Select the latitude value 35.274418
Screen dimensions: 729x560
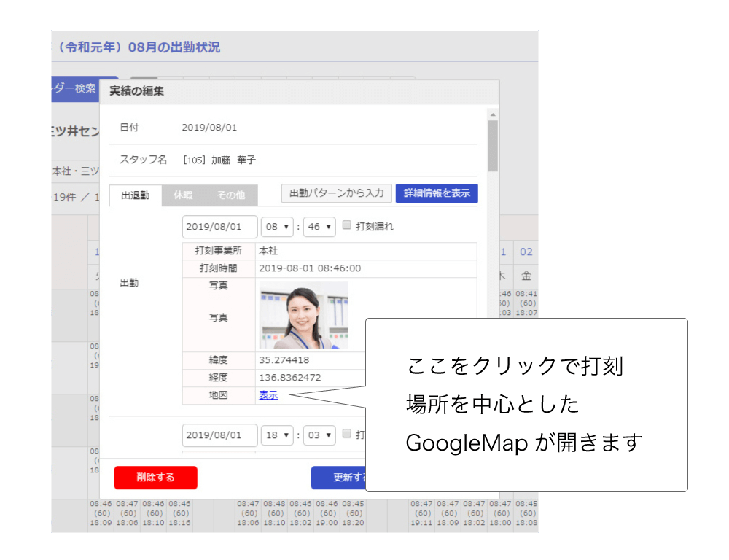(x=284, y=360)
